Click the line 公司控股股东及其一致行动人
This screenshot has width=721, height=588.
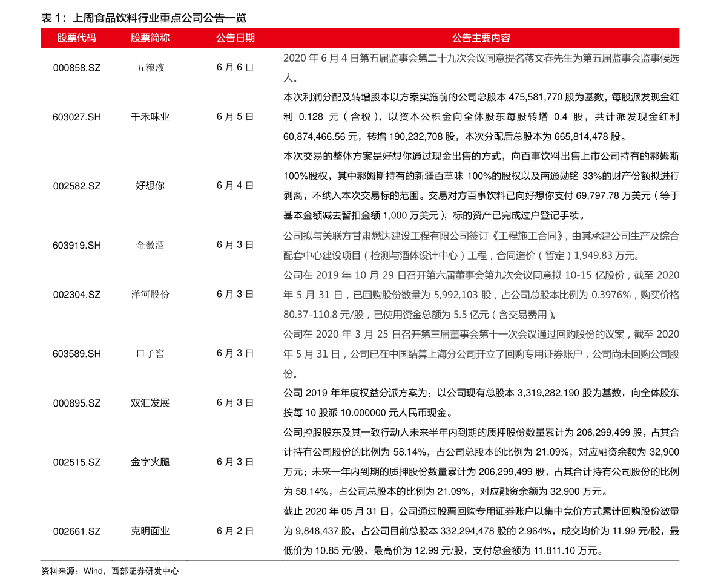481,433
